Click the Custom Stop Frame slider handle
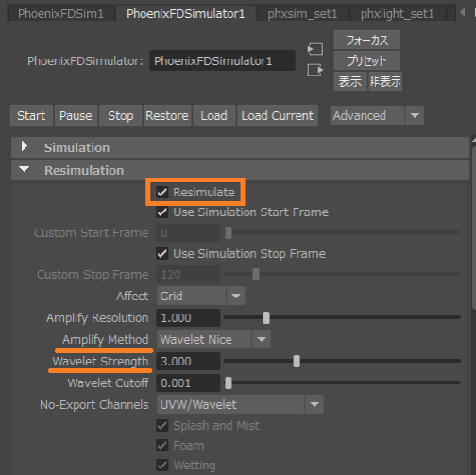Viewport: 476px width, 475px height. click(x=256, y=274)
